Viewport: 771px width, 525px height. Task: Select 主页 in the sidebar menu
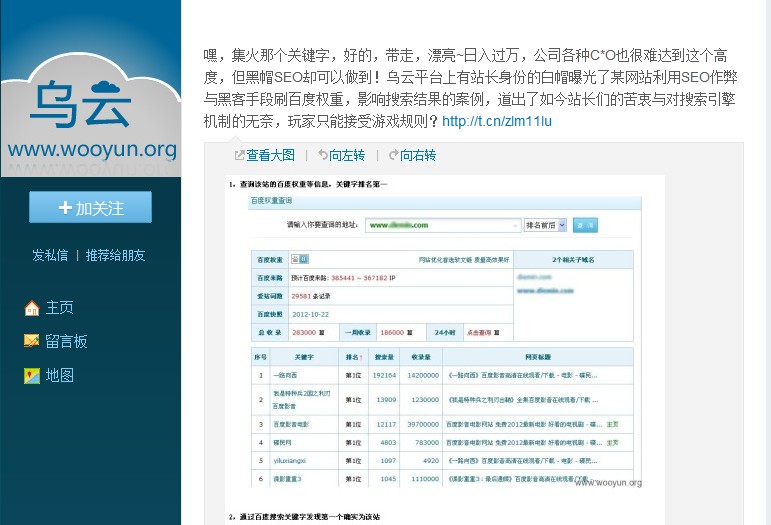point(60,308)
